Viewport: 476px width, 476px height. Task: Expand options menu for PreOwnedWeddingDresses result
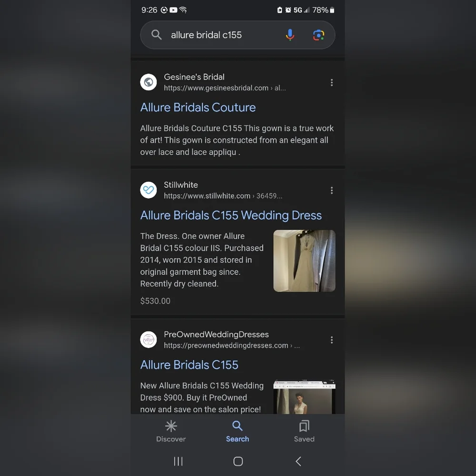331,340
